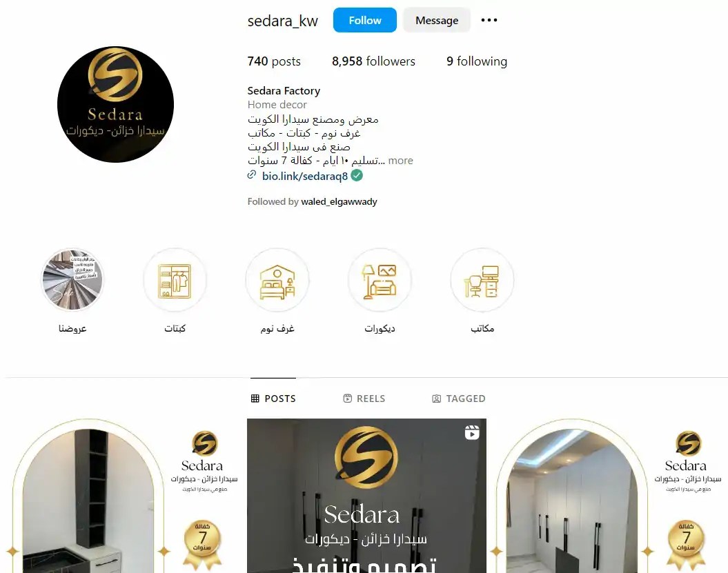728x573 pixels.
Task: Switch to the TAGGED tab
Action: (x=459, y=399)
